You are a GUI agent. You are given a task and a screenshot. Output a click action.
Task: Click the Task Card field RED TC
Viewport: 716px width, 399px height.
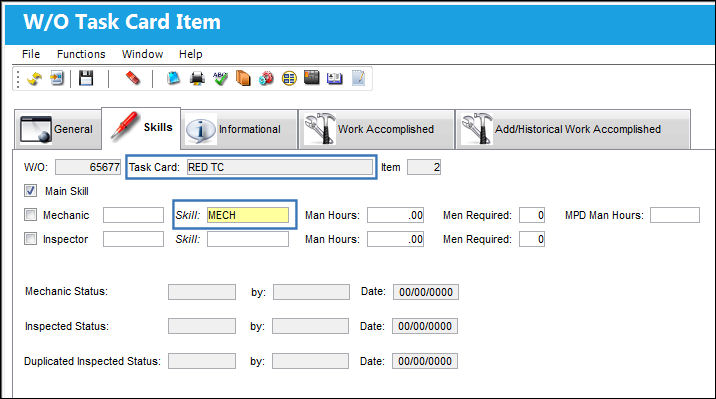point(280,167)
